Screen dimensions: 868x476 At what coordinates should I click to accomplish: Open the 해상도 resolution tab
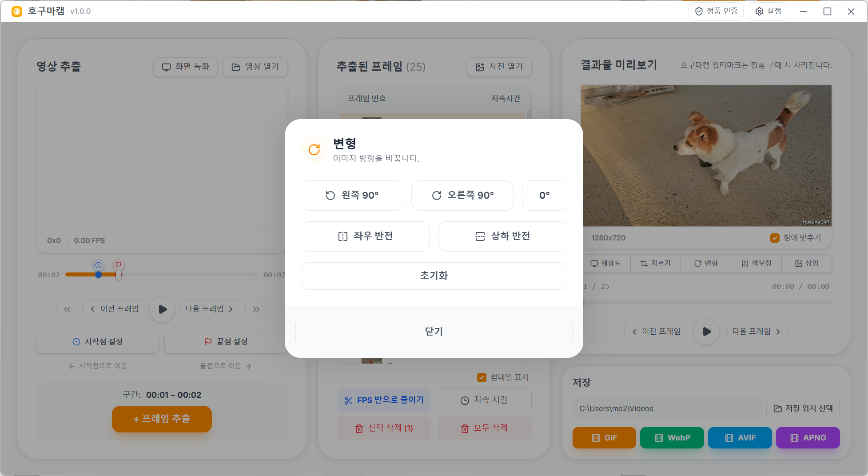coord(605,264)
